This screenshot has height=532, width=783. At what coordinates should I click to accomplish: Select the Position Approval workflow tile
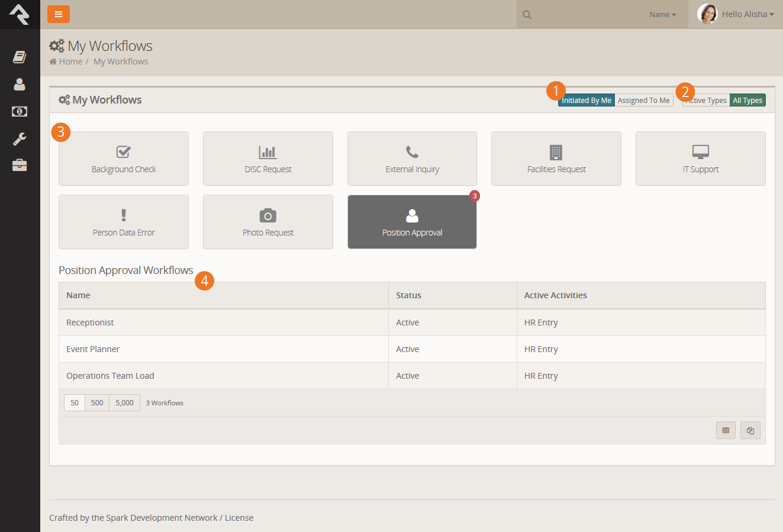point(412,222)
